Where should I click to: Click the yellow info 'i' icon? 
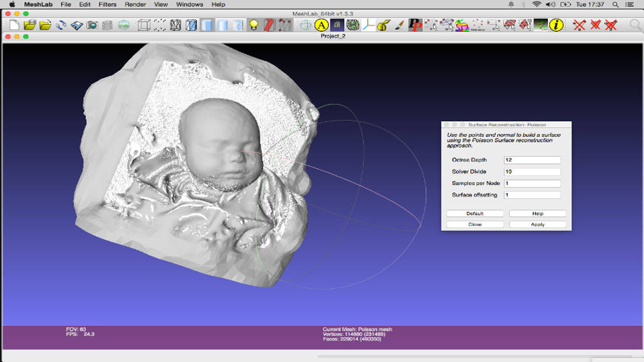(556, 25)
